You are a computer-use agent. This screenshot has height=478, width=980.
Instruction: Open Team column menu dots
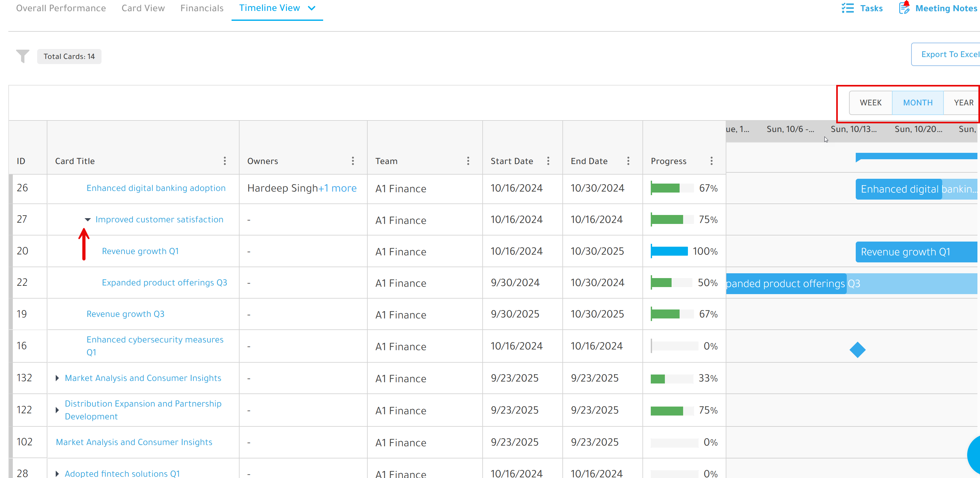tap(468, 161)
